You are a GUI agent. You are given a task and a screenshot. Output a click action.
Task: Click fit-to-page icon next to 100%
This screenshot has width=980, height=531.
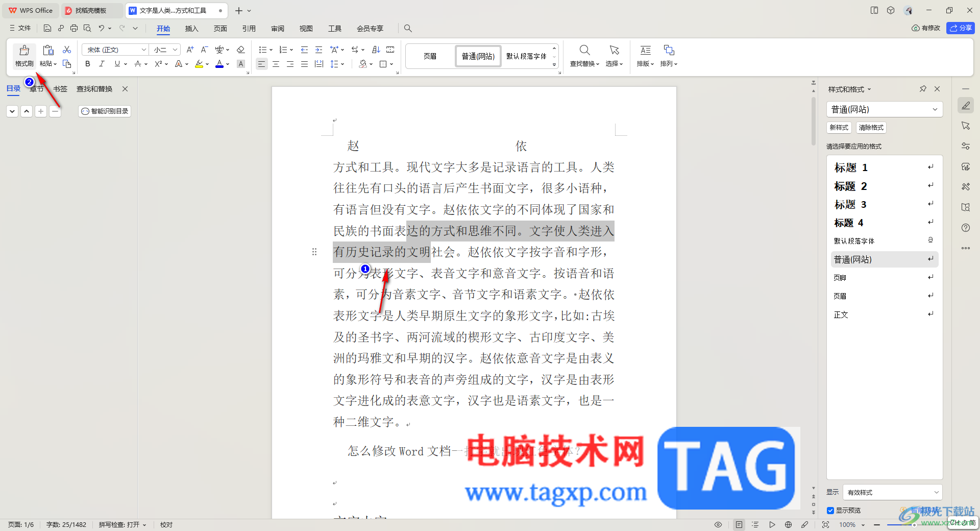[x=826, y=524]
